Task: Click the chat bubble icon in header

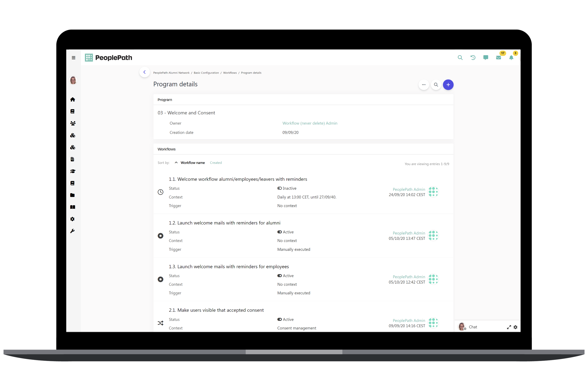Action: tap(485, 58)
